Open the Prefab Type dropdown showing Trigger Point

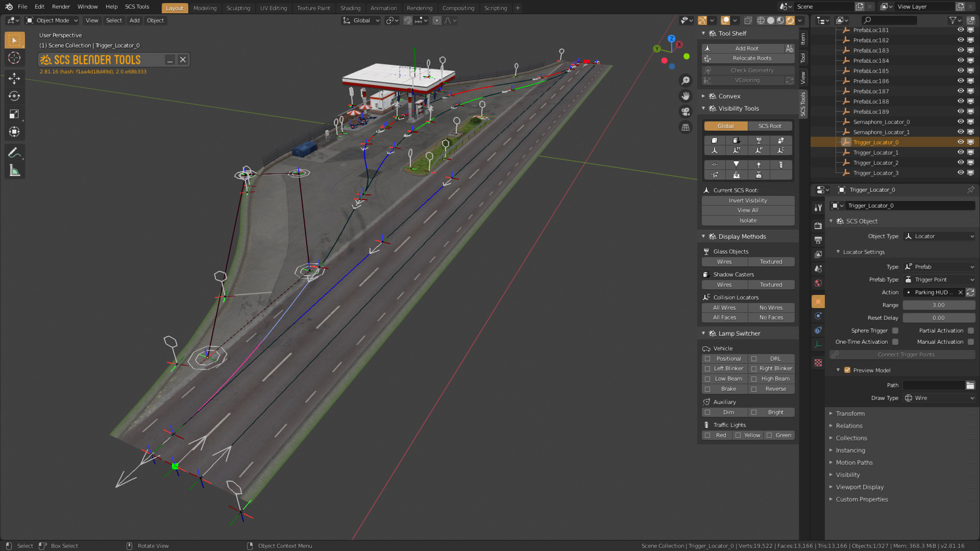[x=939, y=280]
